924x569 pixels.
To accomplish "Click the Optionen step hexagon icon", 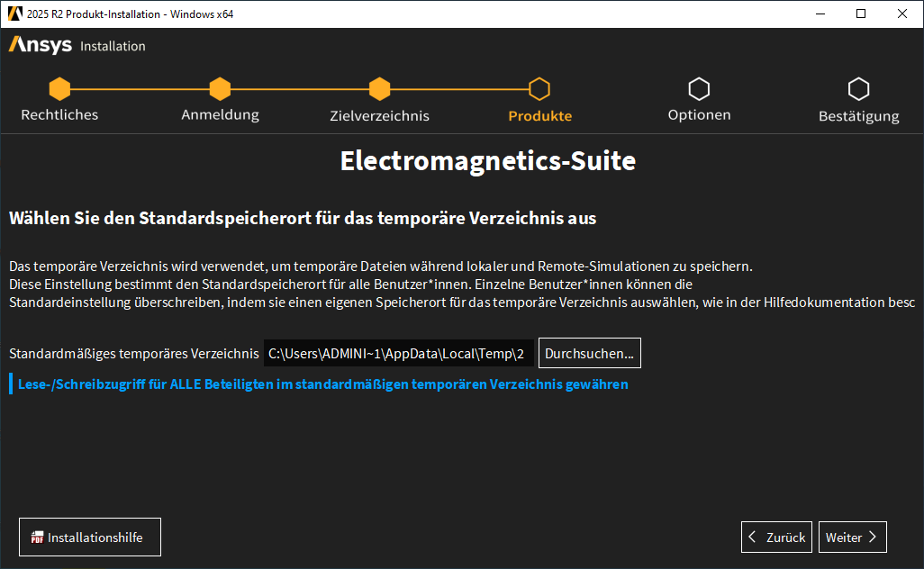I will coord(699,89).
